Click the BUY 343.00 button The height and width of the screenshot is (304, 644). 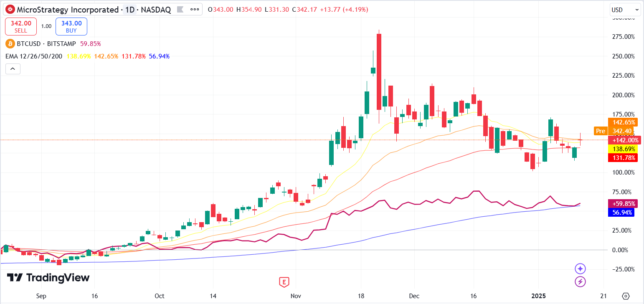pyautogui.click(x=71, y=27)
